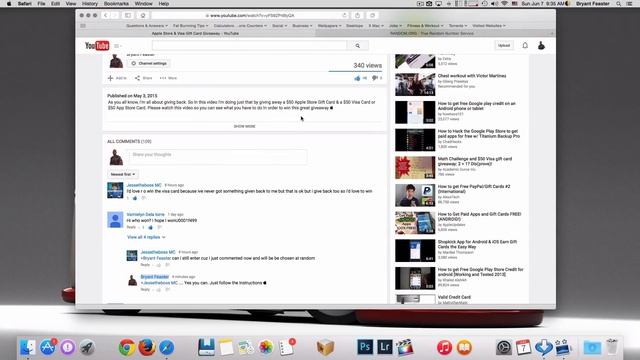Open the Window menu
This screenshot has width=640, height=360.
click(143, 4)
